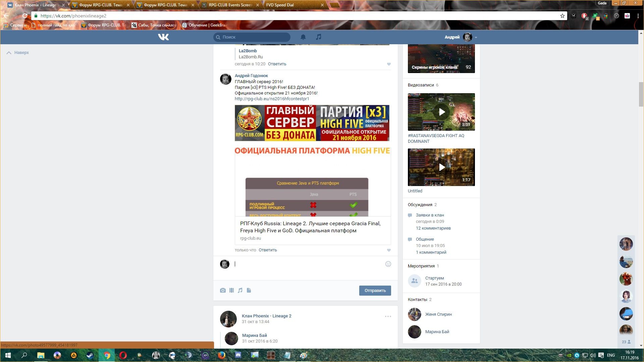Open Женя Спирин contact
This screenshot has width=644, height=362.
438,314
